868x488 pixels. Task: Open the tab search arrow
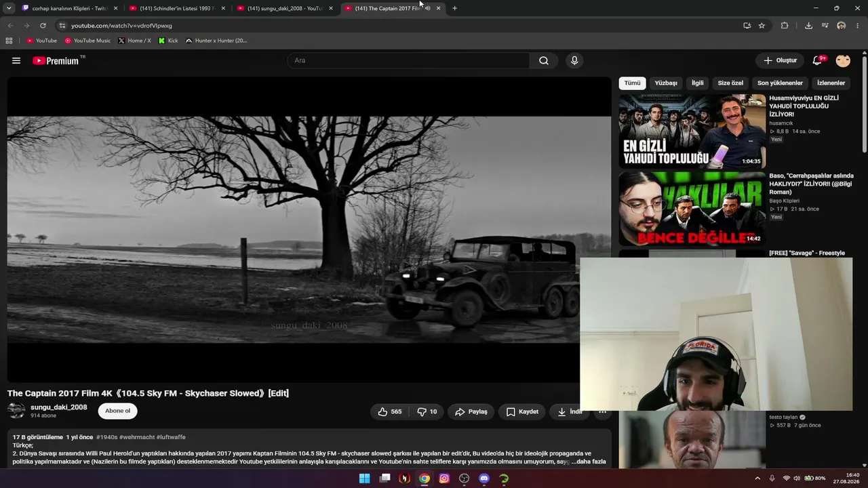(9, 8)
